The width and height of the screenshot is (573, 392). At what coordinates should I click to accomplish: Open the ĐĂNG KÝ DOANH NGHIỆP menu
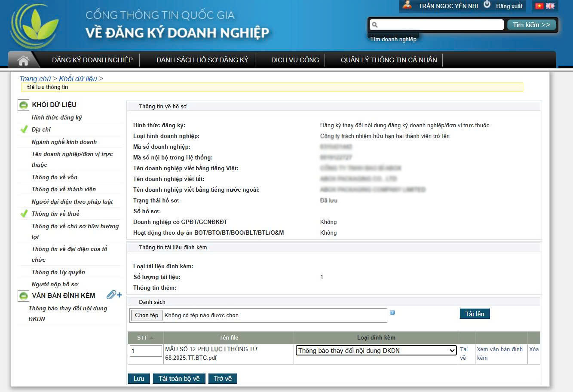[92, 60]
